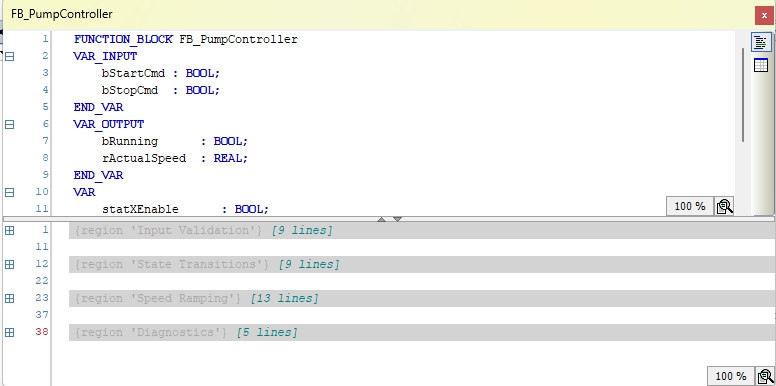Screen dimensions: 776x386
Task: Expand the 'State Transitions' region
Action: (x=9, y=264)
